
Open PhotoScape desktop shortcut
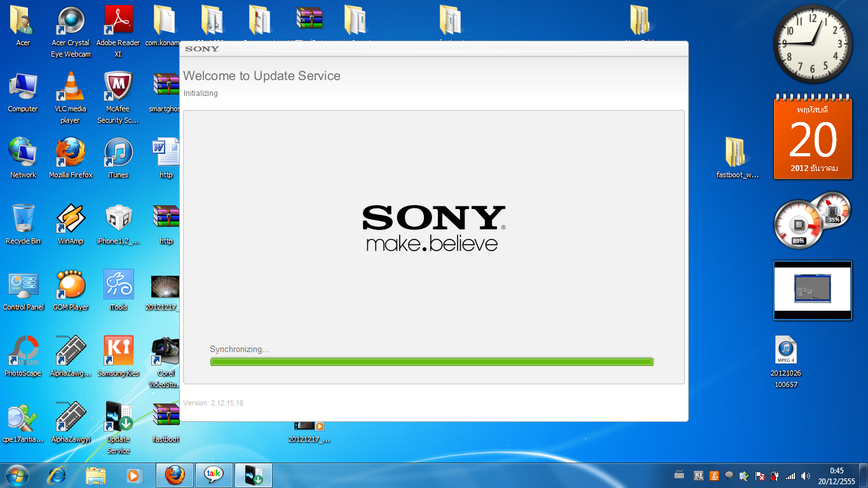click(23, 356)
